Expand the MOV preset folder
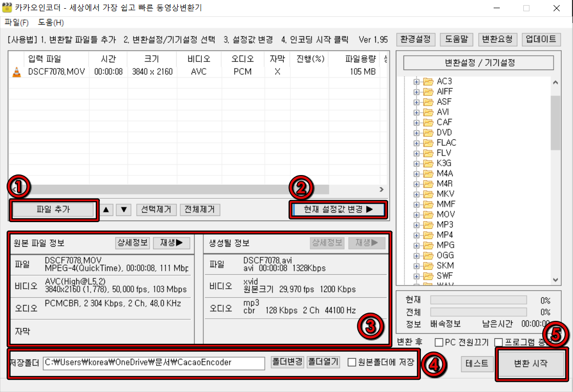This screenshot has width=573, height=392. click(x=416, y=214)
